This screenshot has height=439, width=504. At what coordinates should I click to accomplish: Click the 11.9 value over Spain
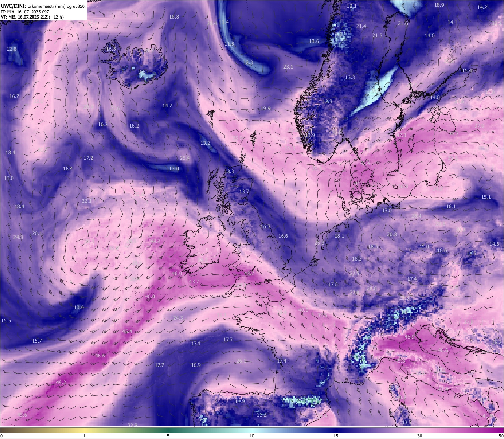(x=240, y=402)
